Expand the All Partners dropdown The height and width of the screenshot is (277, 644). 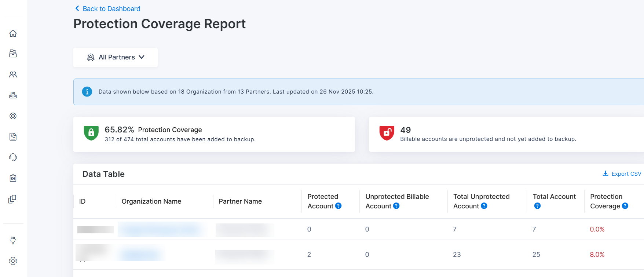click(116, 57)
